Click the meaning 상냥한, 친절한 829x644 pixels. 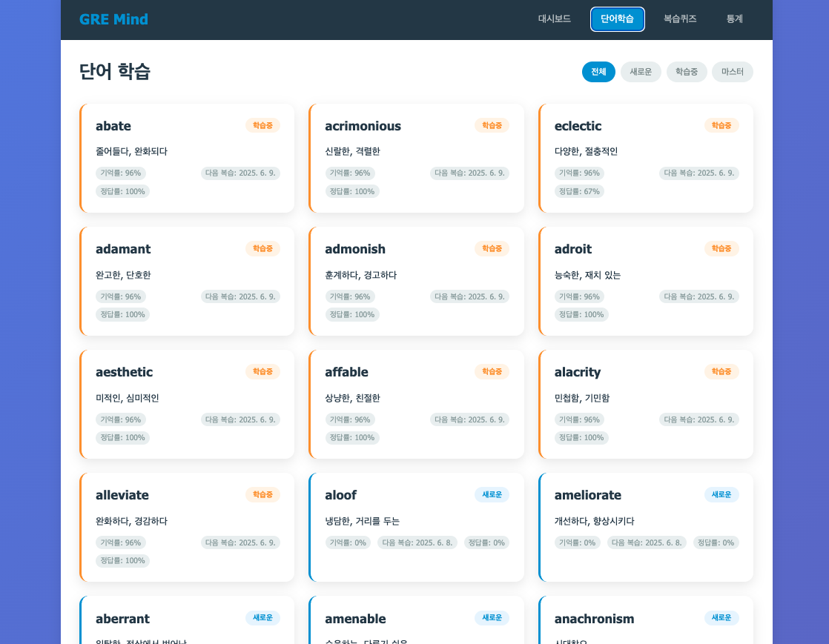tap(353, 399)
